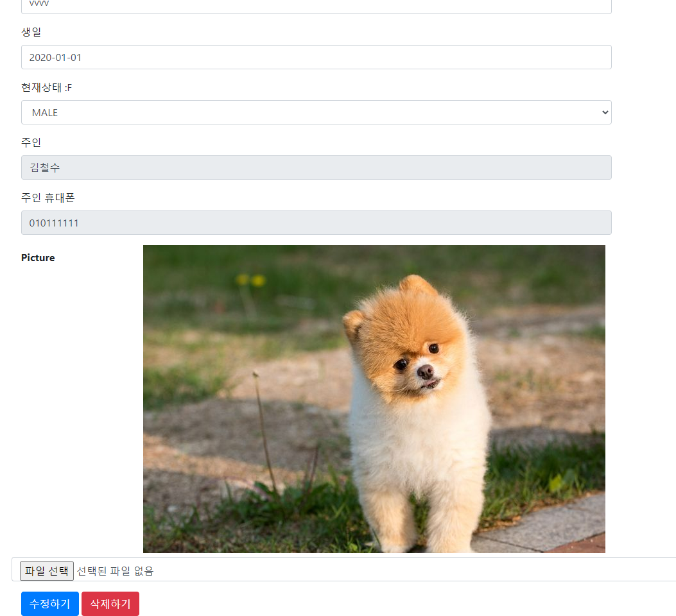Click the red 삭제하기 button

click(x=110, y=603)
